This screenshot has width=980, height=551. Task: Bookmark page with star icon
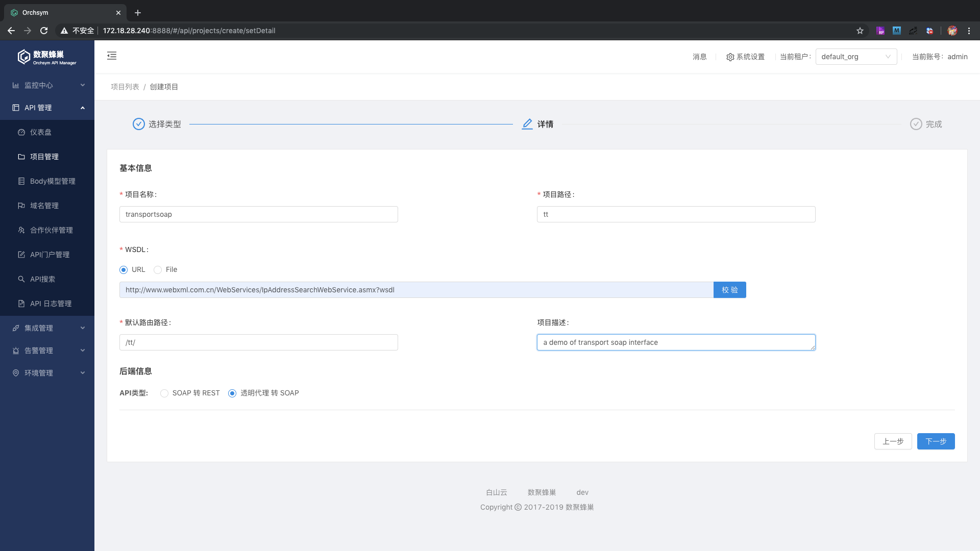[x=860, y=31]
